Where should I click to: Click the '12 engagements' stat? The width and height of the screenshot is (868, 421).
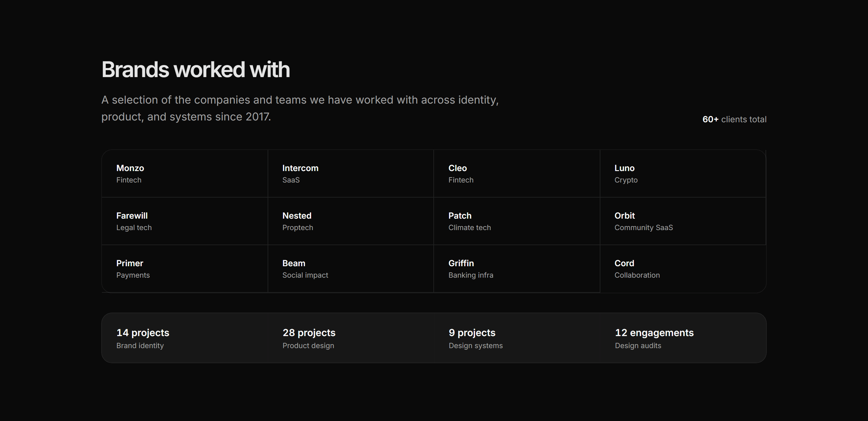click(x=654, y=333)
